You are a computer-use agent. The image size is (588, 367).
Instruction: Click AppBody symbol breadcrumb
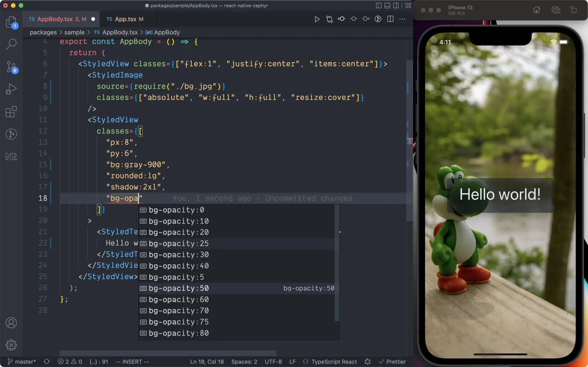163,32
